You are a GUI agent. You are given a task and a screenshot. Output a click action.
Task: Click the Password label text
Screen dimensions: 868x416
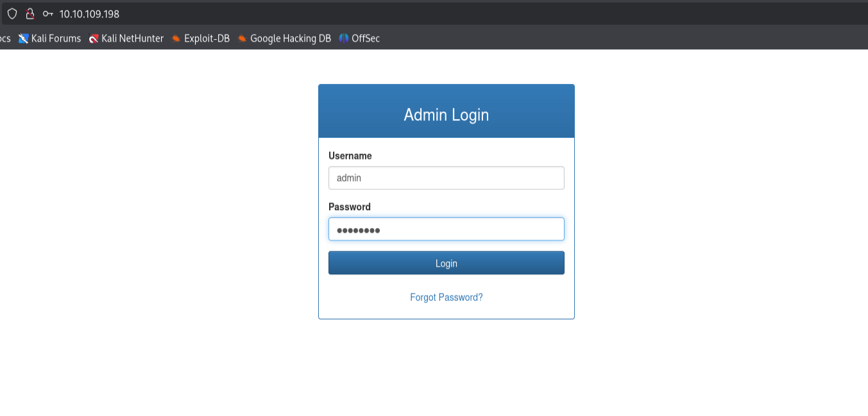[350, 207]
